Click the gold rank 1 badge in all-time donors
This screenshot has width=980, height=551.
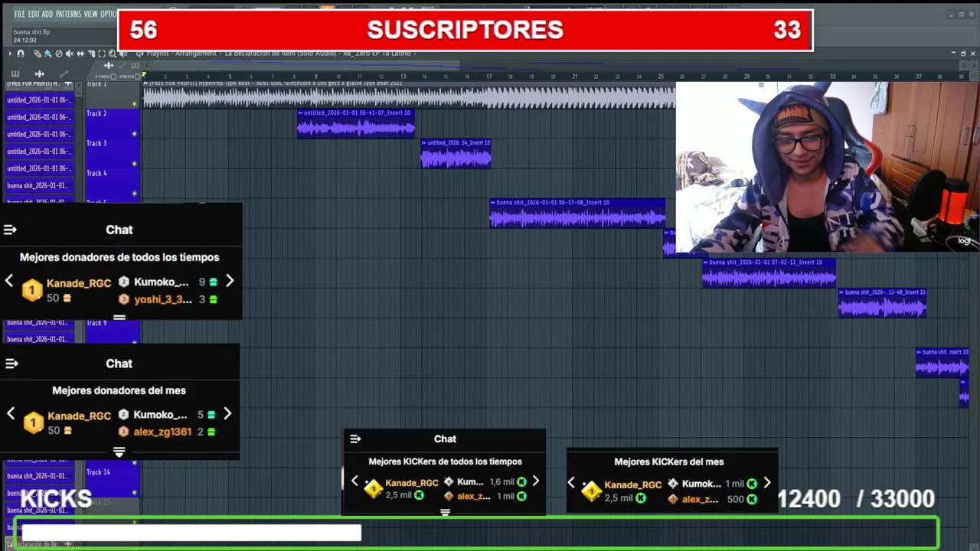32,290
